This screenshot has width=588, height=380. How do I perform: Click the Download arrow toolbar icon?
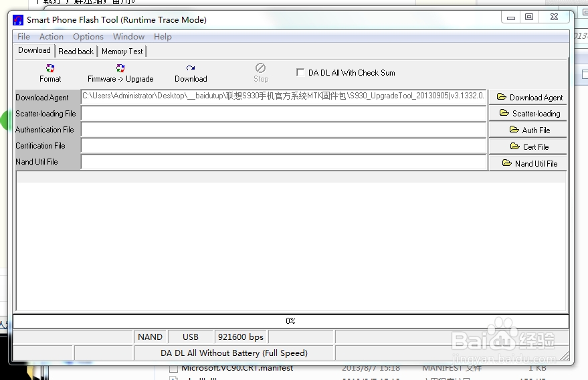[x=191, y=68]
